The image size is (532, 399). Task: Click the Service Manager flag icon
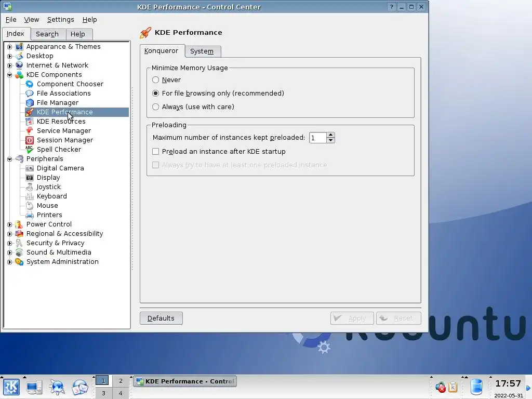(30, 130)
